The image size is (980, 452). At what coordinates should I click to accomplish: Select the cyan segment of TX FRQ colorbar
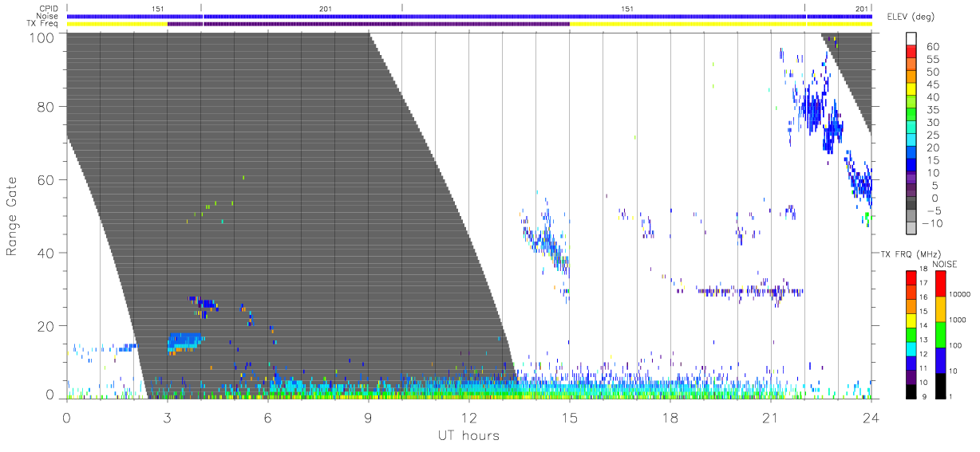910,348
